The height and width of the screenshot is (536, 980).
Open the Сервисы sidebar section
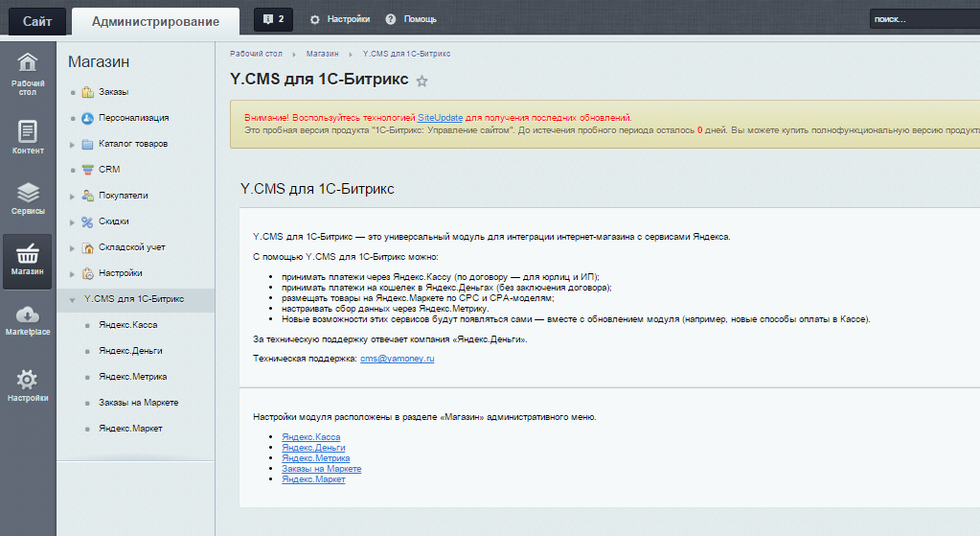tap(28, 198)
